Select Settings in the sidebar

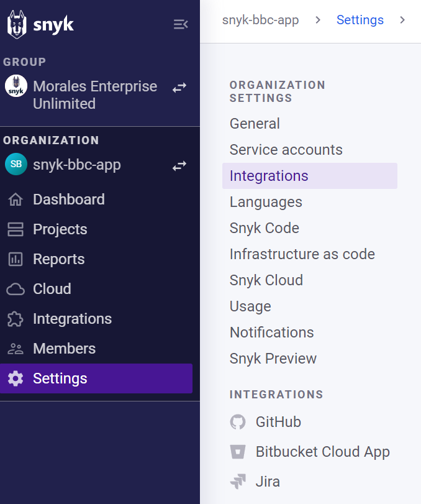(x=96, y=378)
